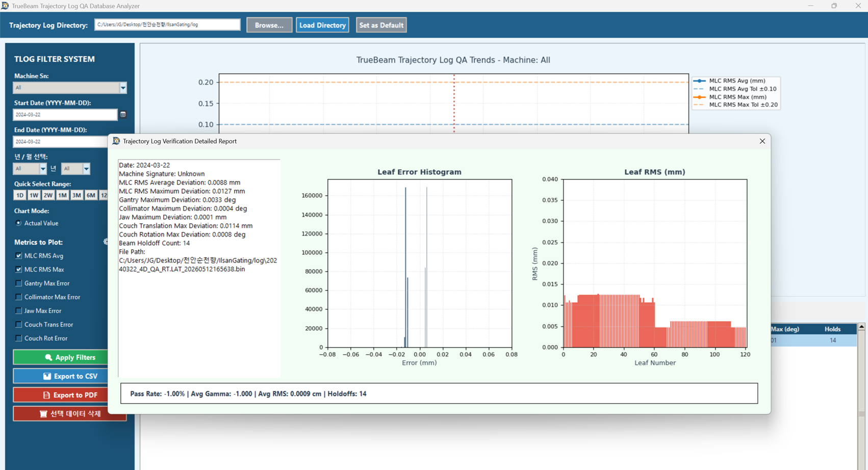Click the TLOG FILTER SYSTEM heading
This screenshot has height=470, width=868.
(55, 59)
